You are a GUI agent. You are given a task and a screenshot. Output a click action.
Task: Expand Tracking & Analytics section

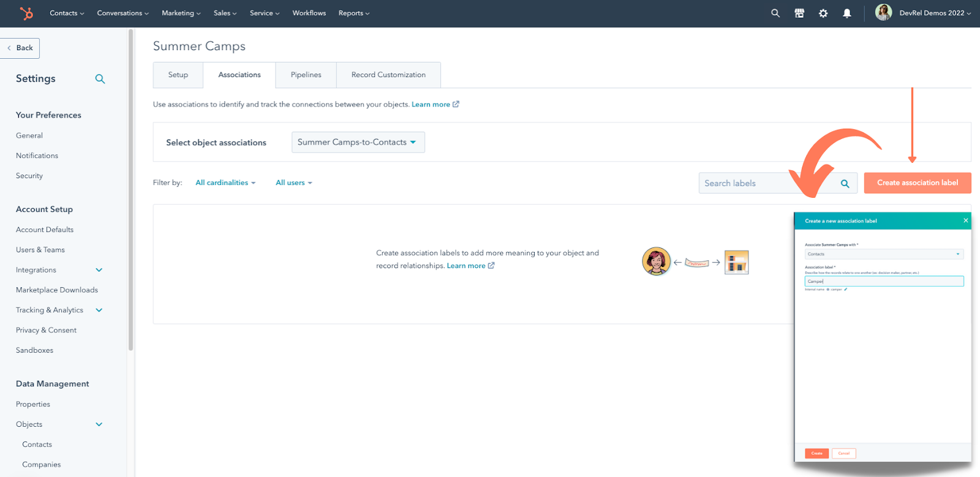pyautogui.click(x=99, y=310)
